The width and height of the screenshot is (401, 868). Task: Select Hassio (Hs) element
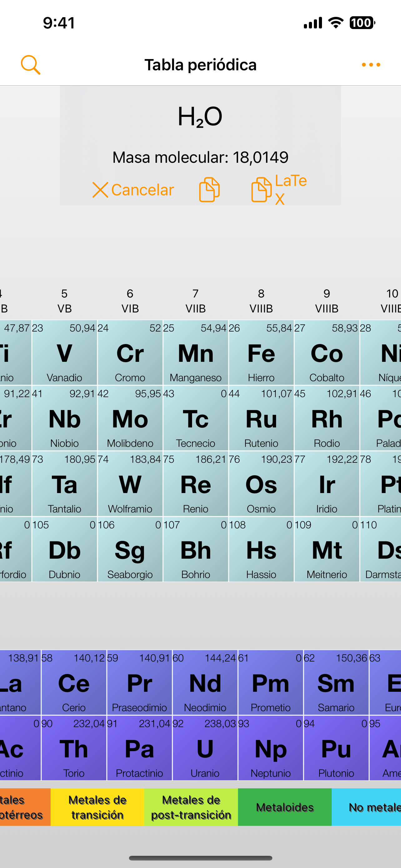click(261, 550)
